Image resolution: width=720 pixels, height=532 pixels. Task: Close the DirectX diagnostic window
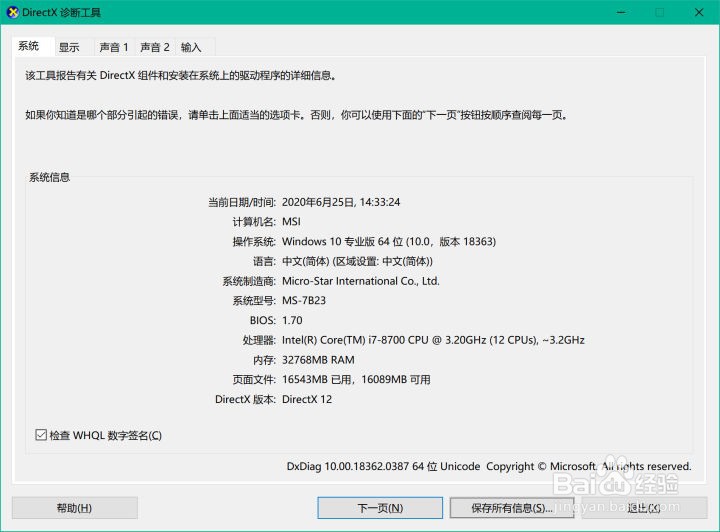pyautogui.click(x=699, y=12)
